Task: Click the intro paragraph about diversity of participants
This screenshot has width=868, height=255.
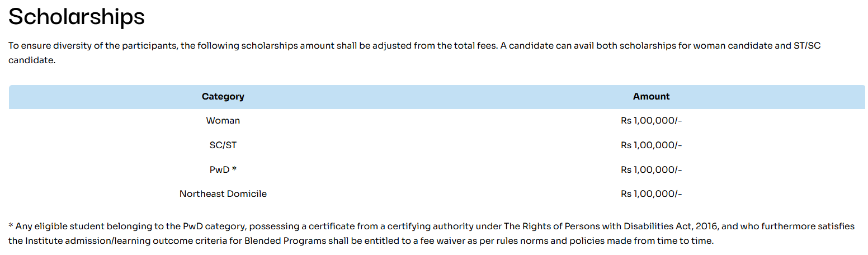Action: (x=414, y=53)
